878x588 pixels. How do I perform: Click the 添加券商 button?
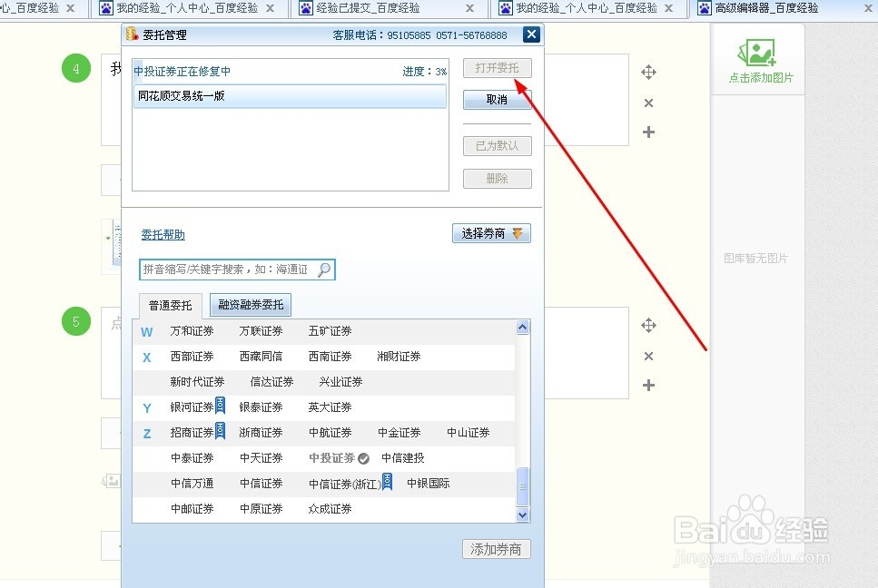coord(496,549)
